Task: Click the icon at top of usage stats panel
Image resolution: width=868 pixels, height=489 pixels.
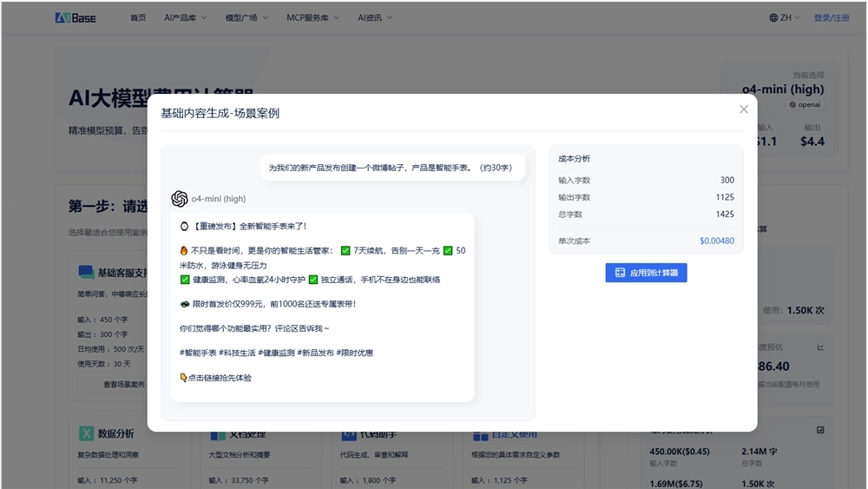Action: tap(820, 430)
